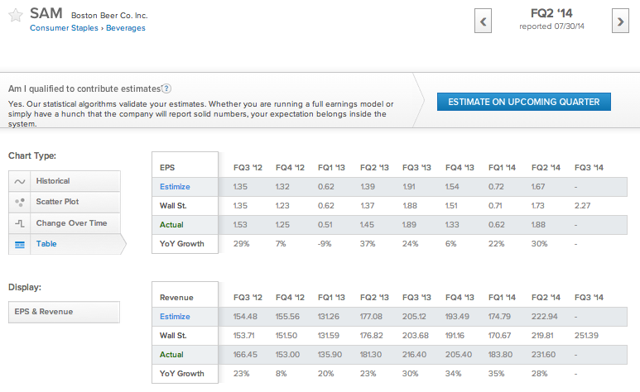Click Wall St. EPS value 1.73
The image size is (640, 392).
click(x=538, y=206)
